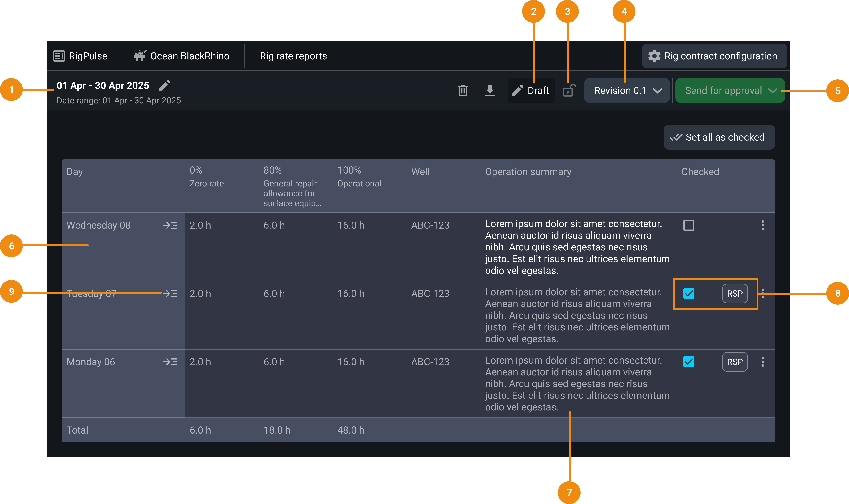Open the Rig rate reports breadcrumb
Screen dimensions: 849x504
pyautogui.click(x=293, y=56)
